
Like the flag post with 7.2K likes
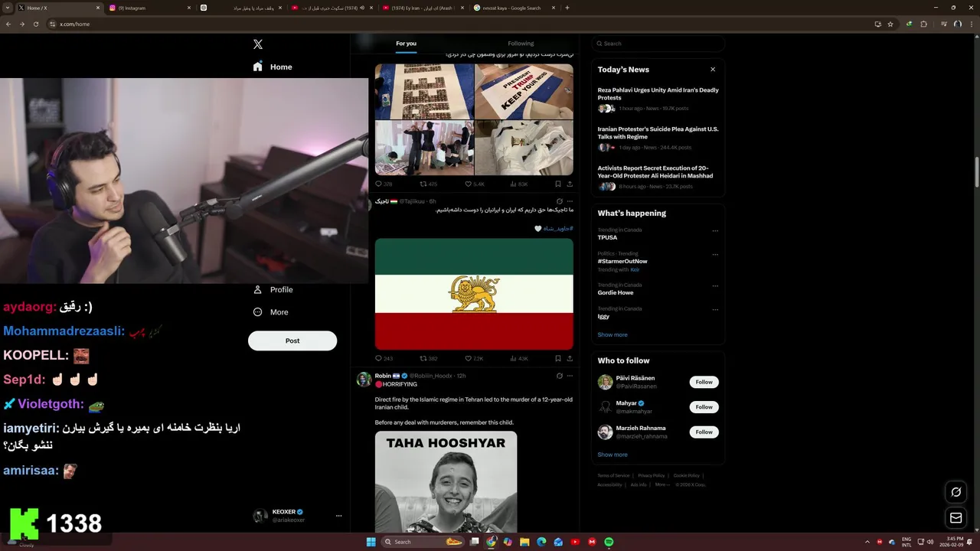tap(474, 358)
